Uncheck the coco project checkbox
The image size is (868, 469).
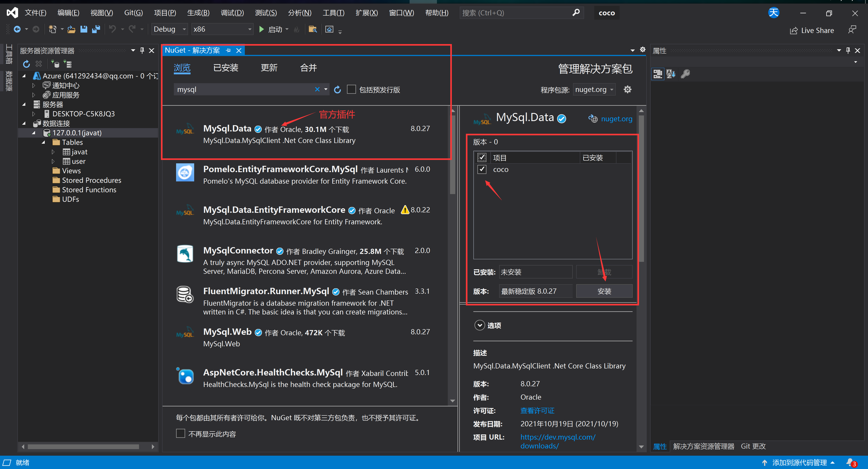click(482, 169)
